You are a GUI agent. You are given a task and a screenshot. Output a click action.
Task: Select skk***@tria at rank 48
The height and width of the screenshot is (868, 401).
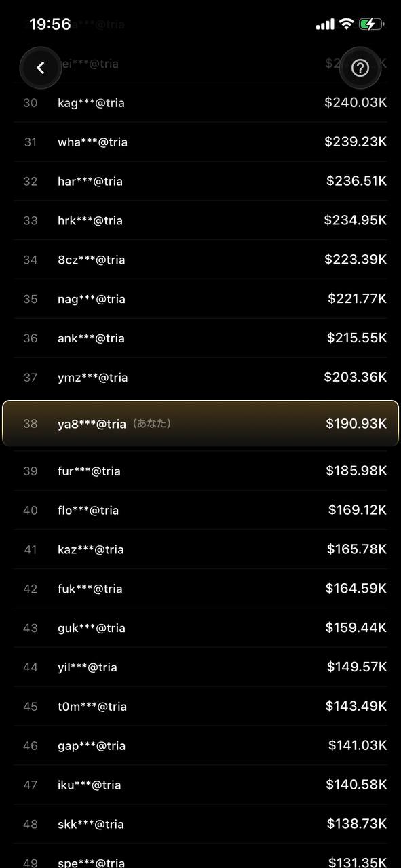pyautogui.click(x=200, y=825)
